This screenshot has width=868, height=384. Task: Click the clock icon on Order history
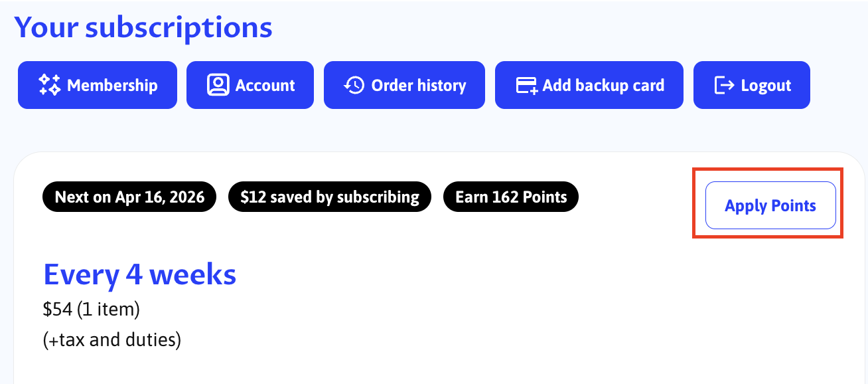(354, 85)
